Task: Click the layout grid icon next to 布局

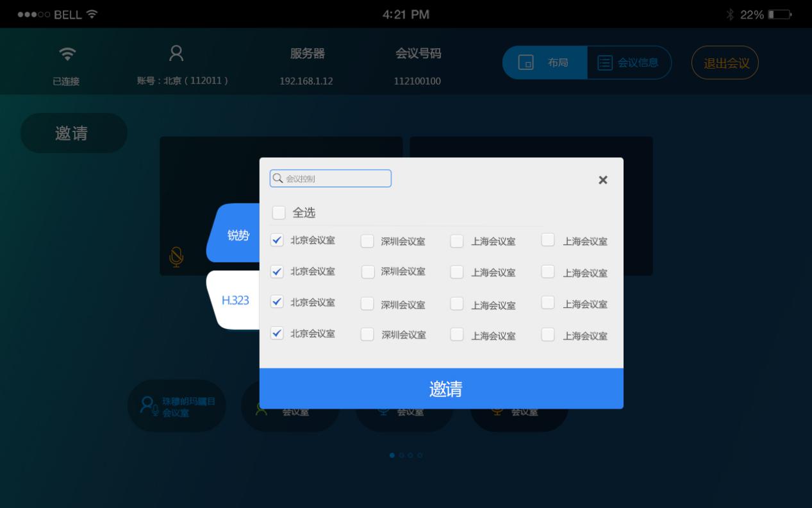Action: point(525,62)
